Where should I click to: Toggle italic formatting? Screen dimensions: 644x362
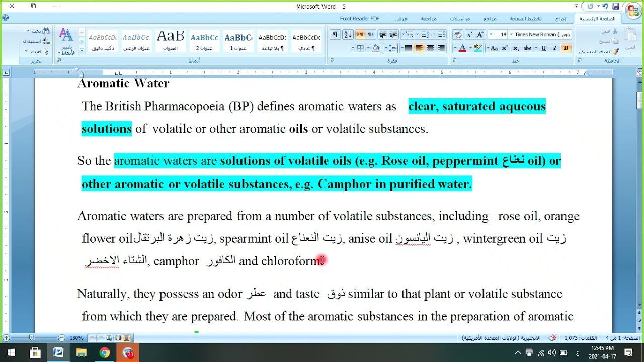555,48
